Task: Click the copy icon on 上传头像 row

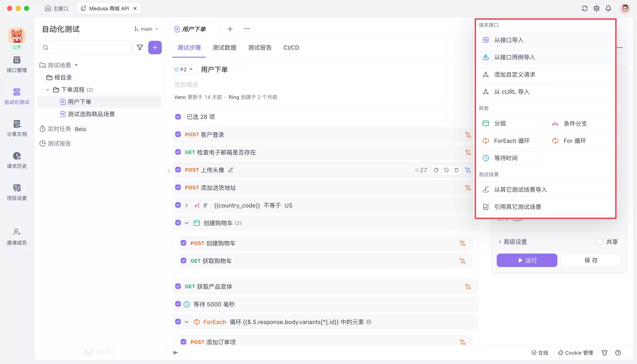Action: point(436,170)
